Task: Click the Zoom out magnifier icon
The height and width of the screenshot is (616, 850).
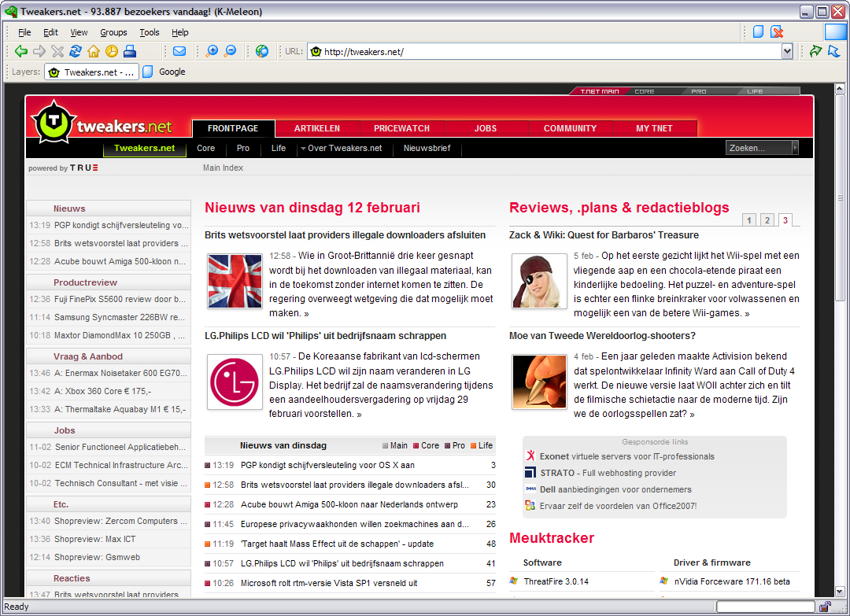Action: pos(231,51)
